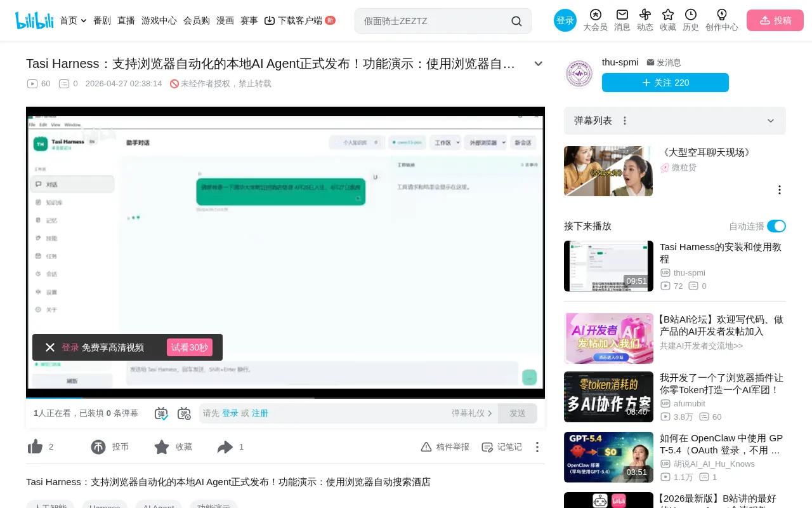Open 直播 in top navigation
The height and width of the screenshot is (508, 812).
click(126, 20)
